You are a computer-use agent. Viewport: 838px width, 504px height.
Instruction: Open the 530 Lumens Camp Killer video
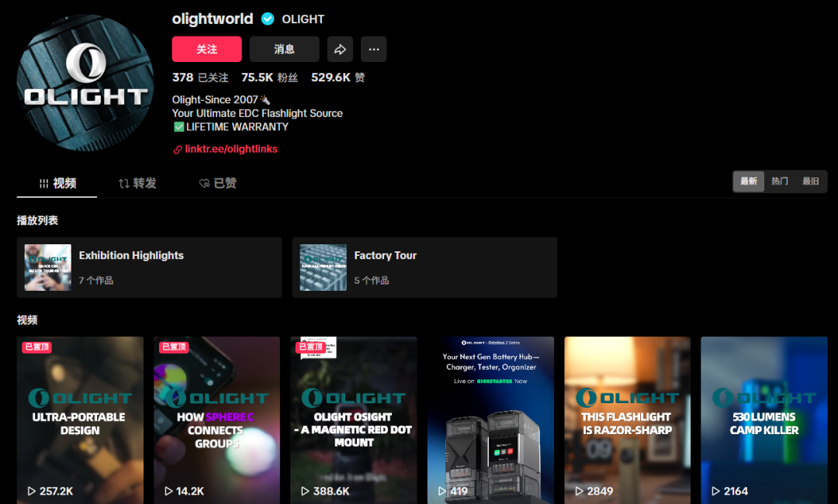pyautogui.click(x=764, y=420)
